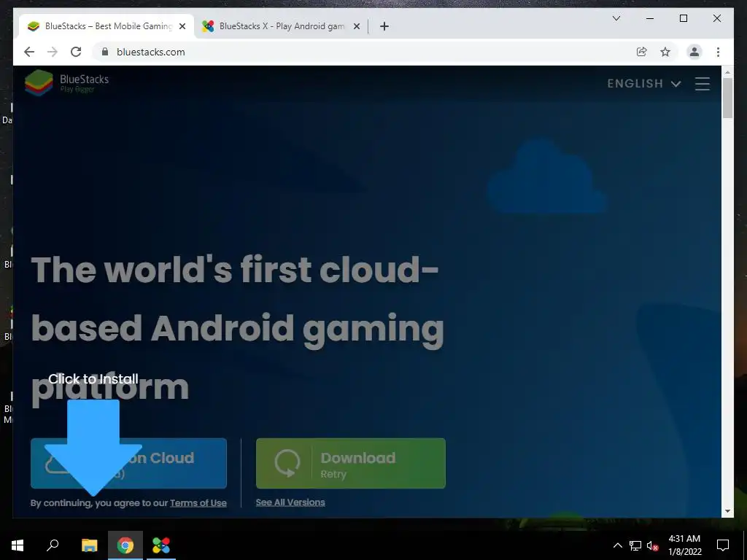Click the browser forward arrow

tap(53, 52)
